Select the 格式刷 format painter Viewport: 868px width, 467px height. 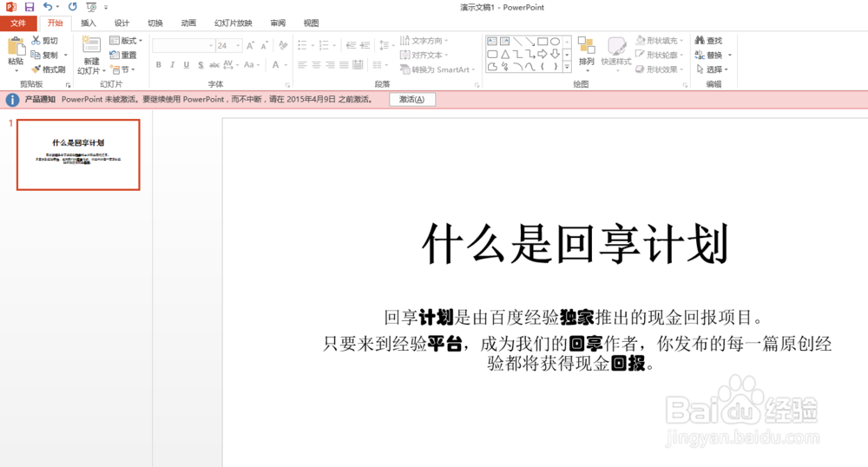pos(49,69)
